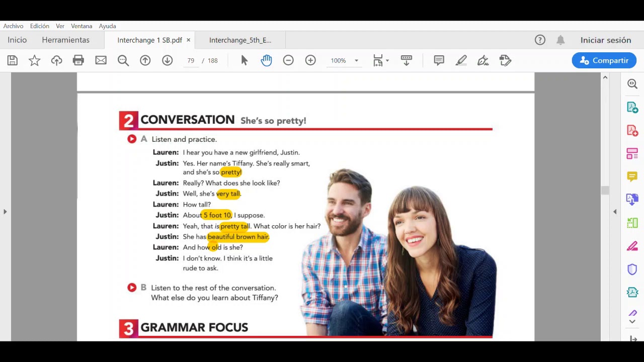Open the fit page options icon

(378, 60)
